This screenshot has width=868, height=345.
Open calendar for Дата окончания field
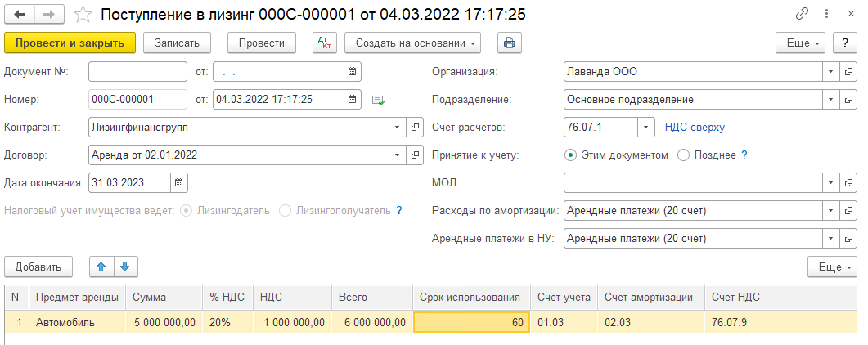(x=179, y=182)
